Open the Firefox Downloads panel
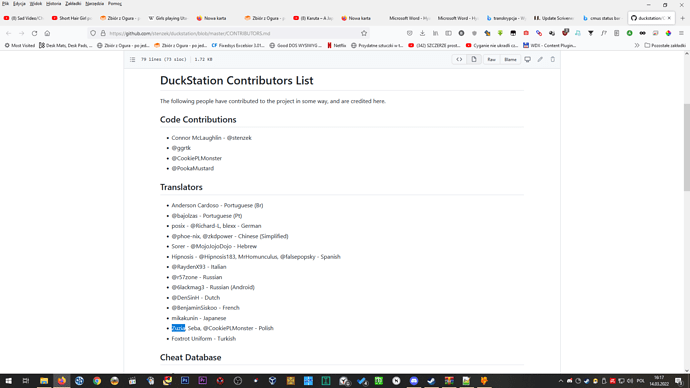This screenshot has width=690, height=388. [422, 33]
